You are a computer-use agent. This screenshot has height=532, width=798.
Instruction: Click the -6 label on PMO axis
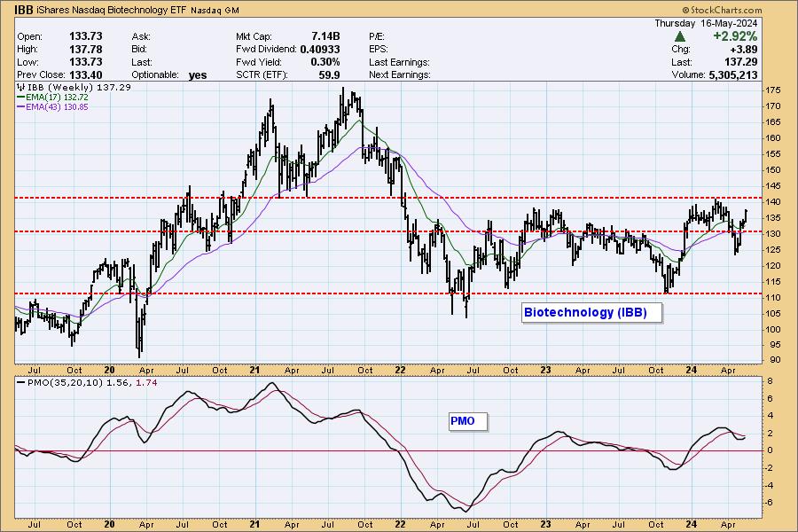(x=770, y=503)
